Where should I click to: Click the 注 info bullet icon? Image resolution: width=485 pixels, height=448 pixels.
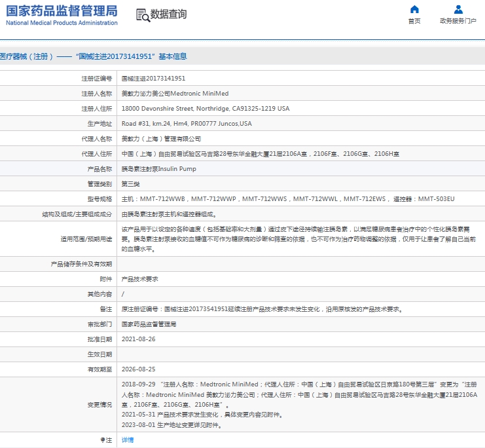pyautogui.click(x=103, y=440)
